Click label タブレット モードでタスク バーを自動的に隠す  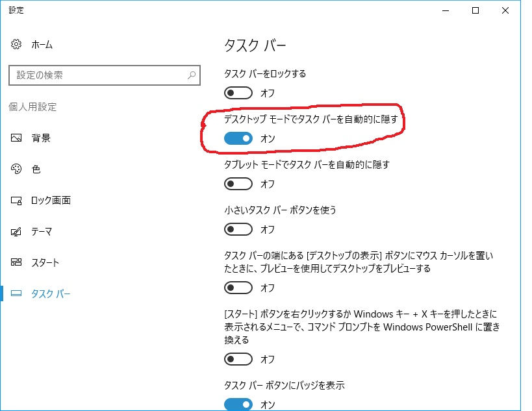pyautogui.click(x=307, y=164)
